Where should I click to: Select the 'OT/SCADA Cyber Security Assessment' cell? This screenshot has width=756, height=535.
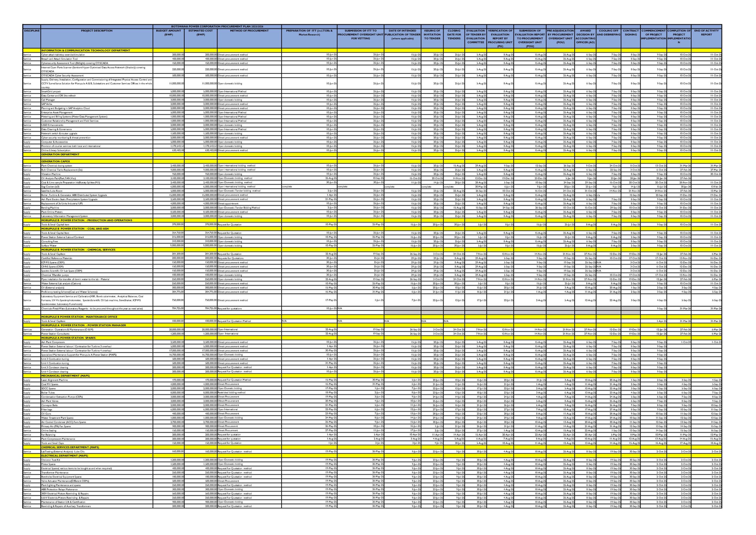point(97,75)
